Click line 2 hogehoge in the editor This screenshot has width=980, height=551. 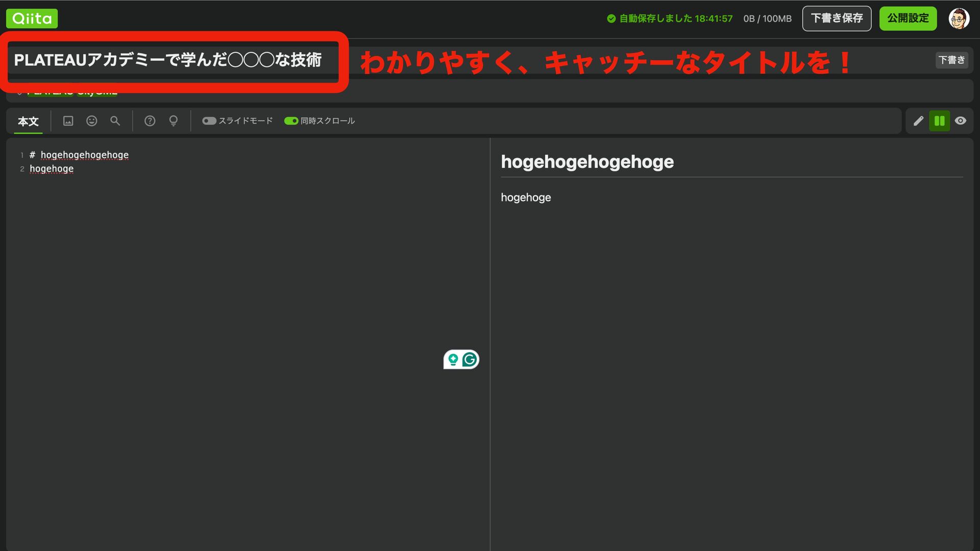(52, 169)
